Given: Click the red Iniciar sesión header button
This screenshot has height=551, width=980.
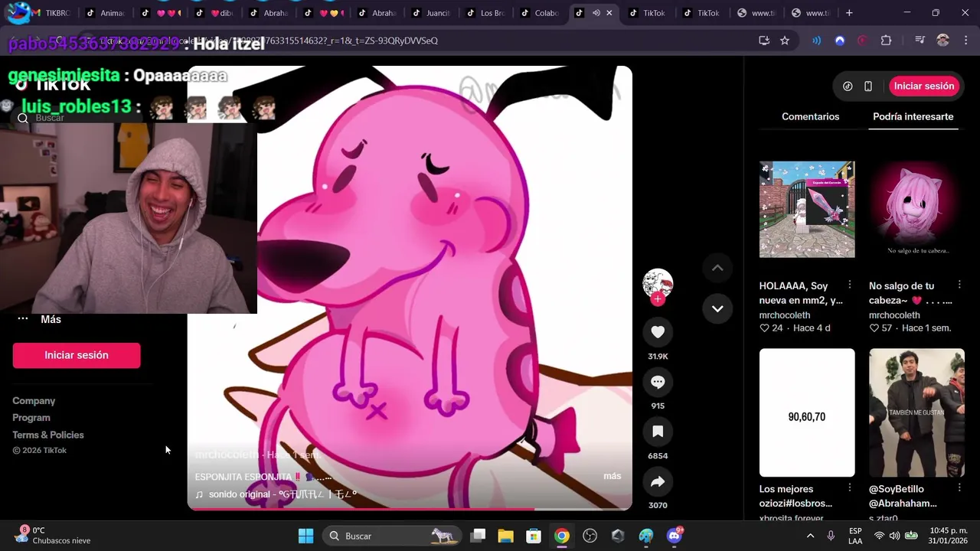Looking at the screenshot, I should (924, 86).
